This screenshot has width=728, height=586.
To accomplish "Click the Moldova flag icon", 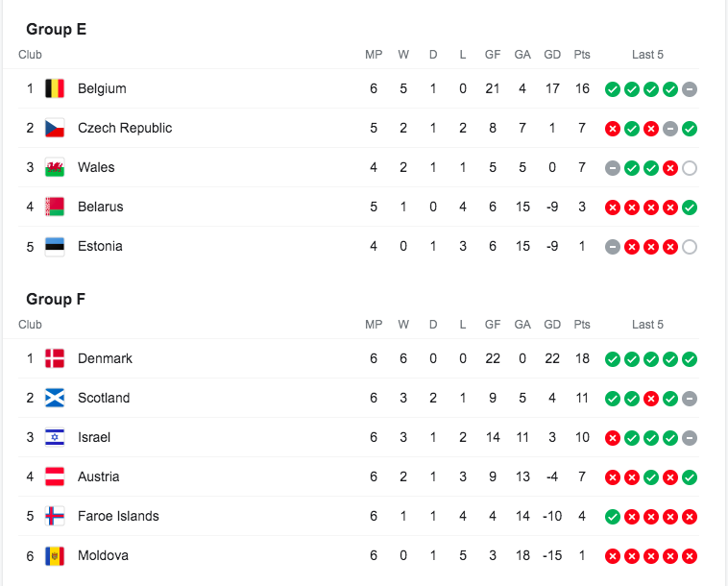I will pos(55,555).
